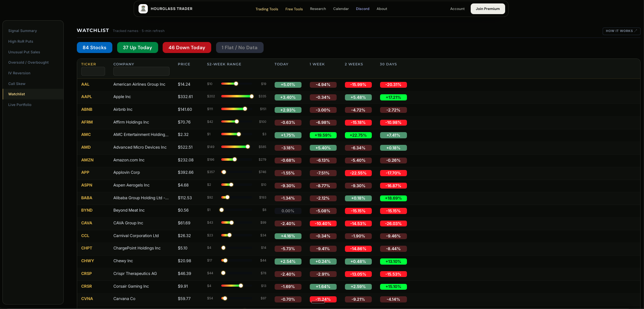
Task: Open the AAPL ticker
Action: click(x=86, y=97)
